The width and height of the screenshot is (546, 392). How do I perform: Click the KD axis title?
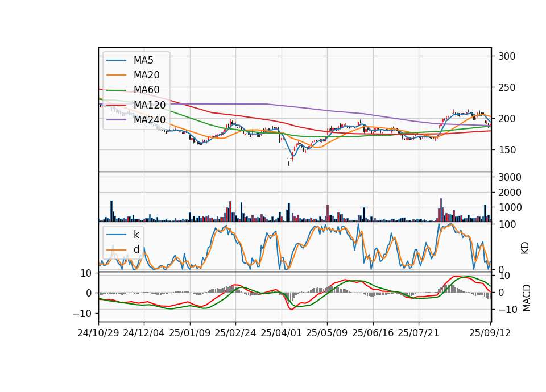tap(525, 248)
